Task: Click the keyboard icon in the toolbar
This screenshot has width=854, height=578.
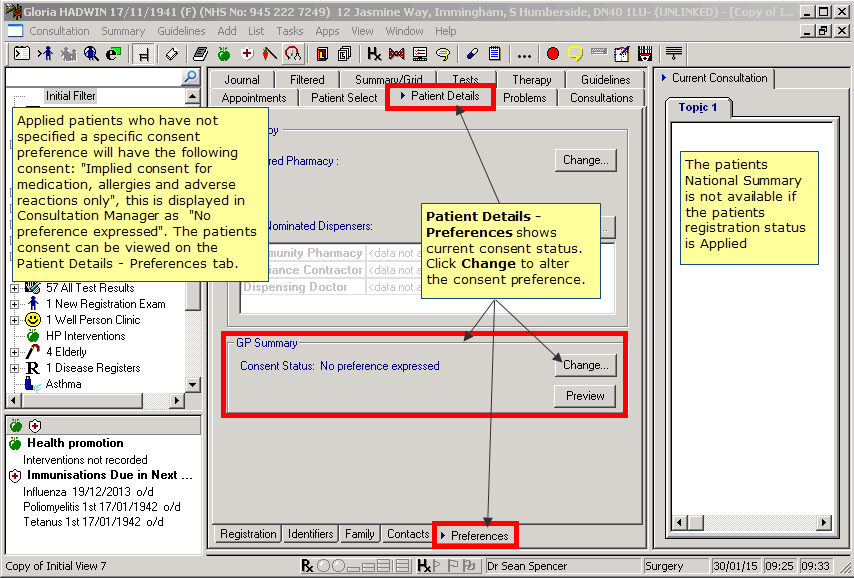Action: coord(598,54)
